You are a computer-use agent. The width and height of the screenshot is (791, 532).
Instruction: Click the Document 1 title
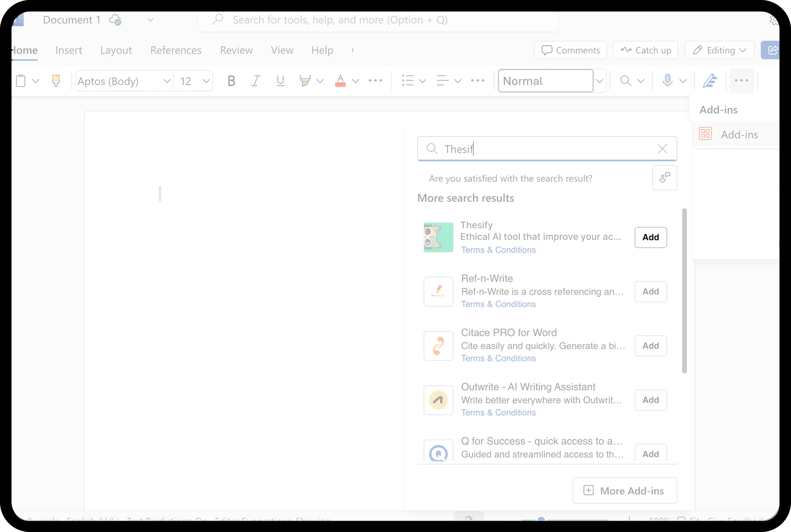pyautogui.click(x=72, y=20)
